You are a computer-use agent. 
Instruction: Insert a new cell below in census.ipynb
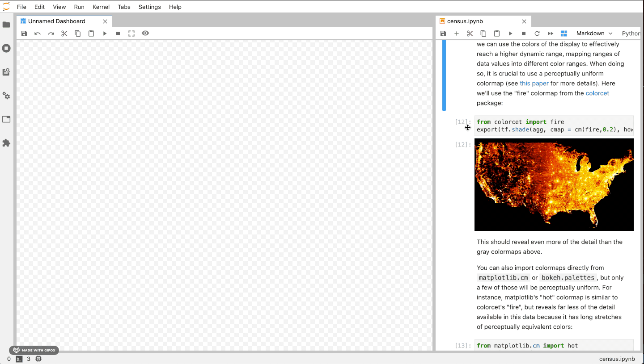(457, 33)
